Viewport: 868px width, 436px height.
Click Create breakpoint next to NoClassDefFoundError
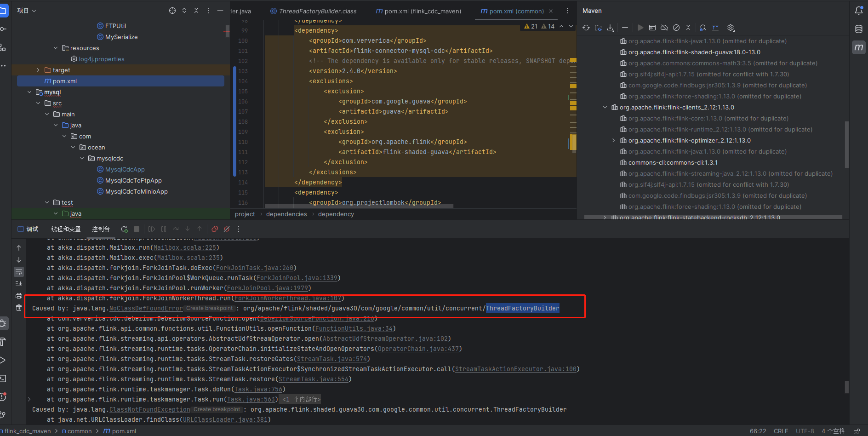pos(209,308)
